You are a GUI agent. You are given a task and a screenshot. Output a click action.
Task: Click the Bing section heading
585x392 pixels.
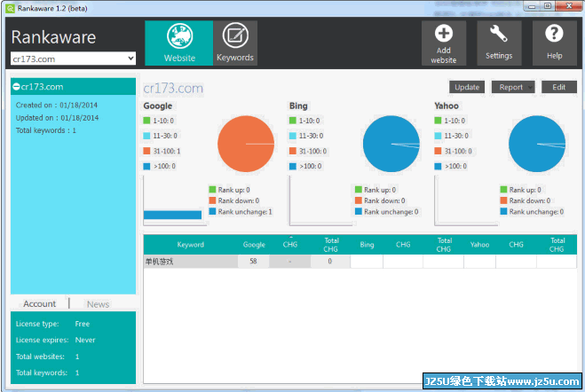(x=298, y=106)
